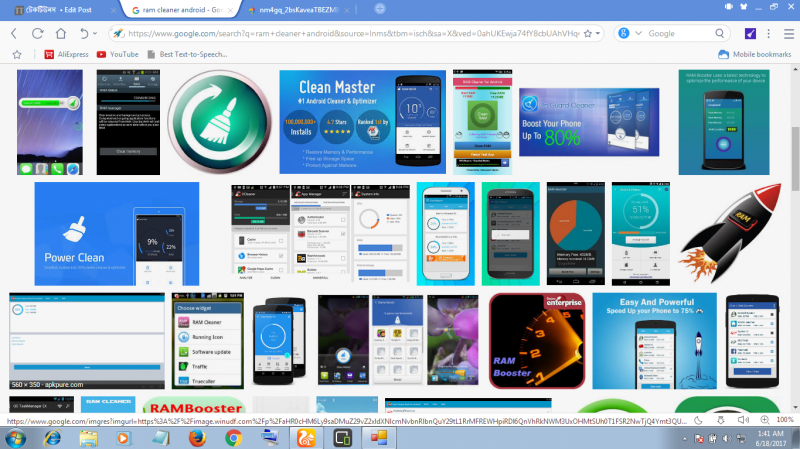Click the undo closed tab arrow icon
The height and width of the screenshot is (449, 800).
tap(84, 34)
